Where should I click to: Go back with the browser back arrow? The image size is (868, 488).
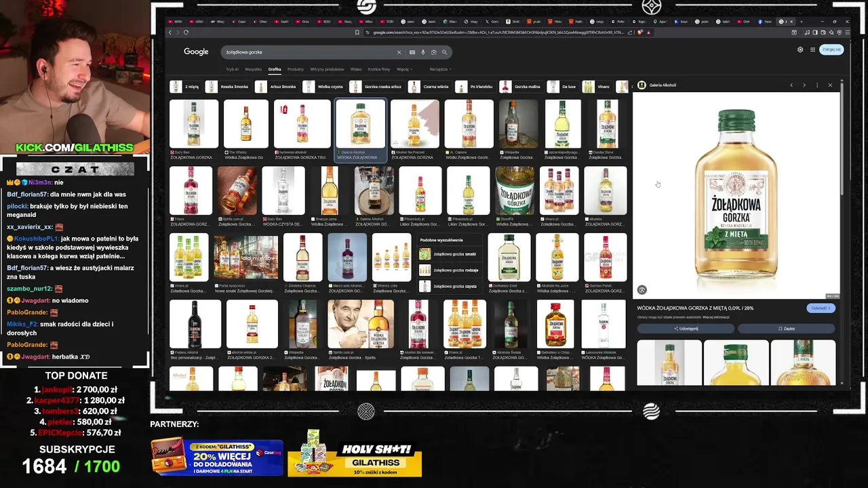click(x=170, y=32)
